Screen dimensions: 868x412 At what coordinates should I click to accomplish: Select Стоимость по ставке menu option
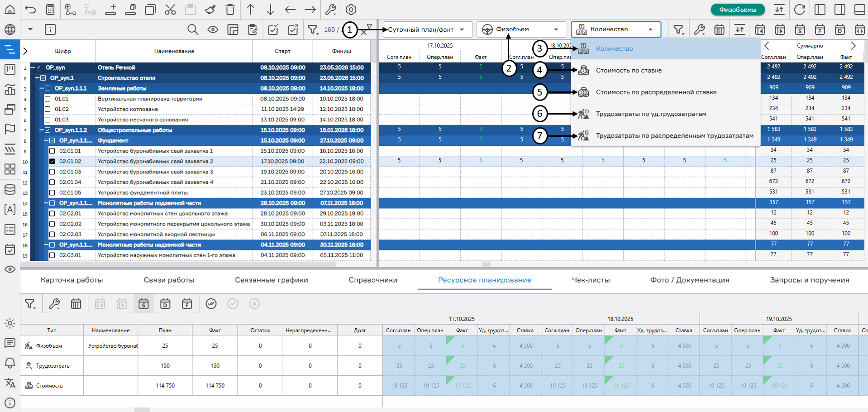click(629, 71)
